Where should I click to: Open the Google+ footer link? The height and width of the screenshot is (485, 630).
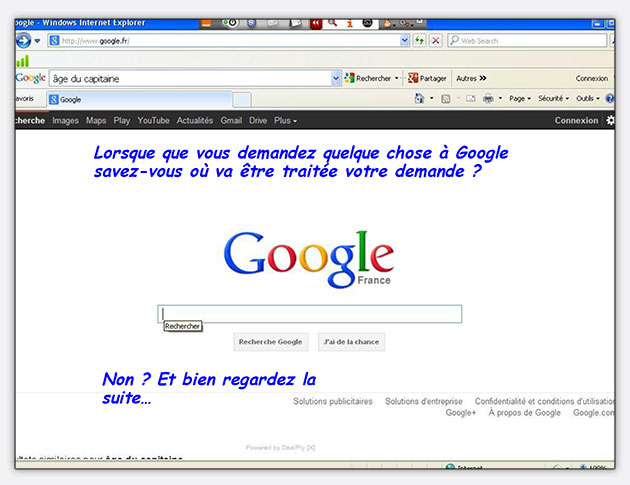(460, 413)
